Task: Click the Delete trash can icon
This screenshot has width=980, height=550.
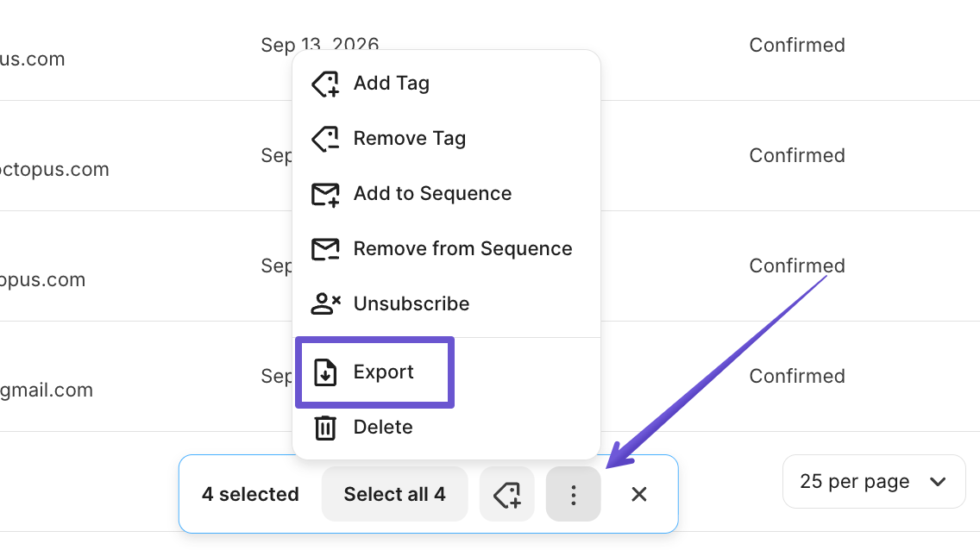Action: pyautogui.click(x=325, y=428)
